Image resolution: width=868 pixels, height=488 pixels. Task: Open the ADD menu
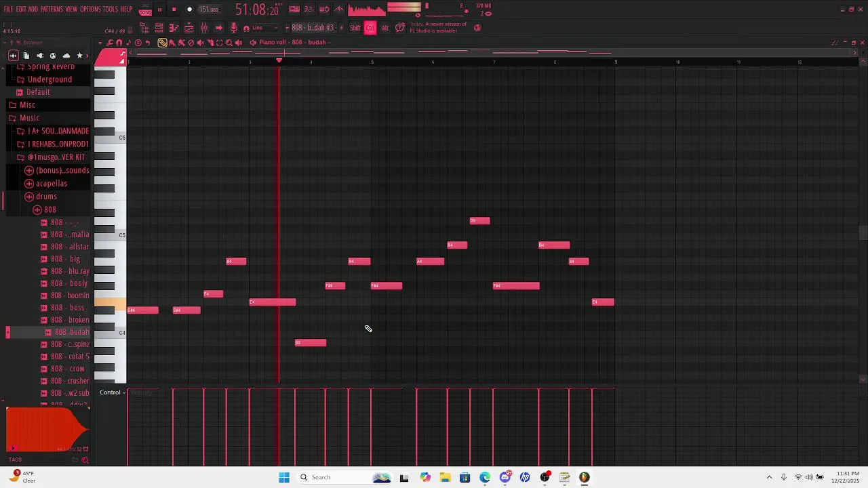click(33, 9)
